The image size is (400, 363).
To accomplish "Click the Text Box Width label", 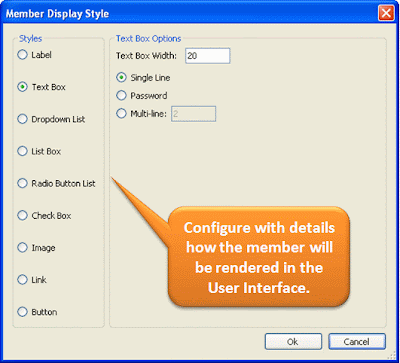I will (146, 56).
